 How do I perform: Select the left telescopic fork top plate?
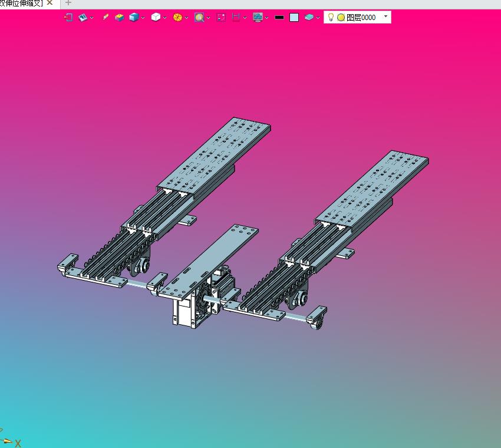[214, 155]
